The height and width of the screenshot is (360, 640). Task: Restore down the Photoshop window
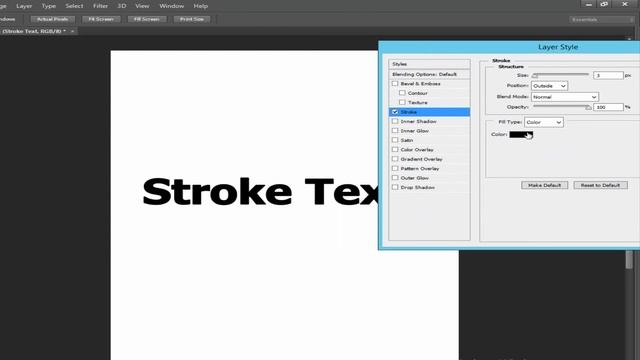pyautogui.click(x=604, y=4)
